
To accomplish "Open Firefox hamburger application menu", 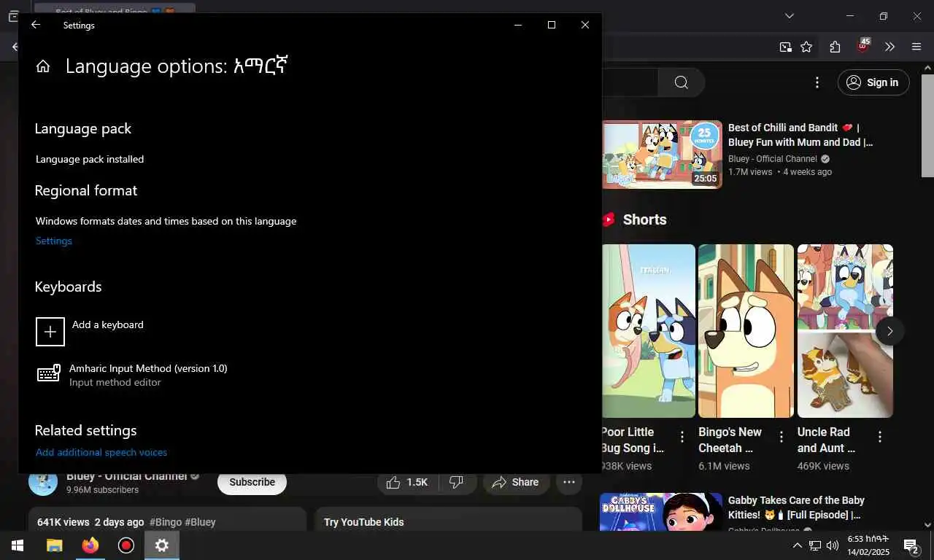I will click(916, 47).
